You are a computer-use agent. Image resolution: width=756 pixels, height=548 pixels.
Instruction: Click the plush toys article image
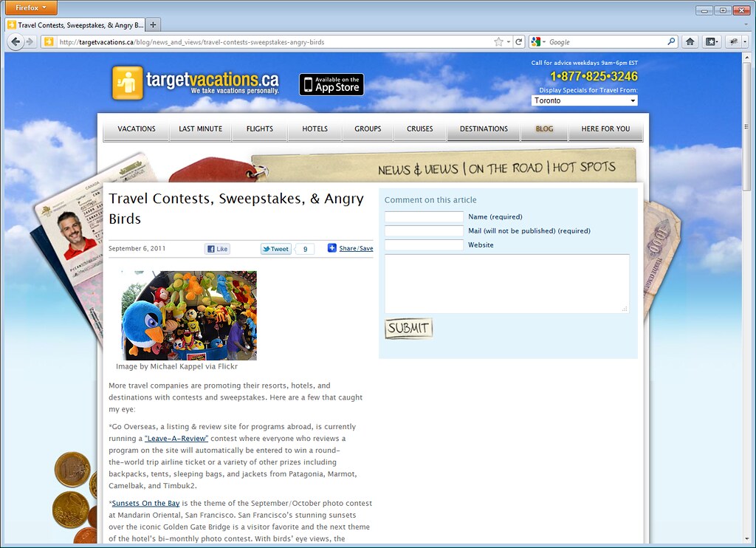point(189,315)
